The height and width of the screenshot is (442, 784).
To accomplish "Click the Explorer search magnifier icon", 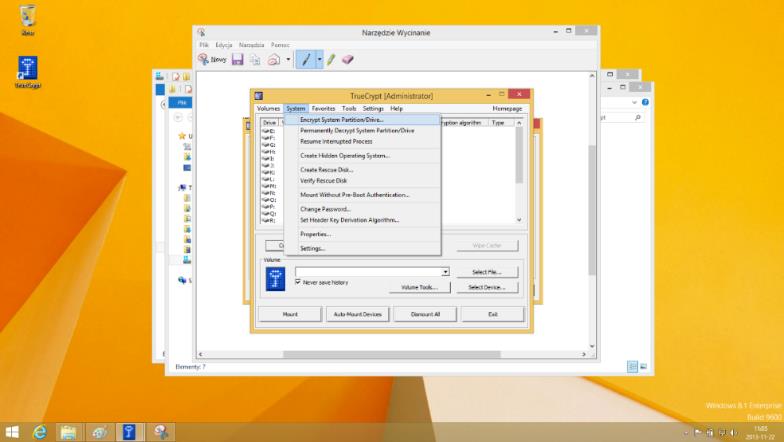I will pyautogui.click(x=638, y=118).
